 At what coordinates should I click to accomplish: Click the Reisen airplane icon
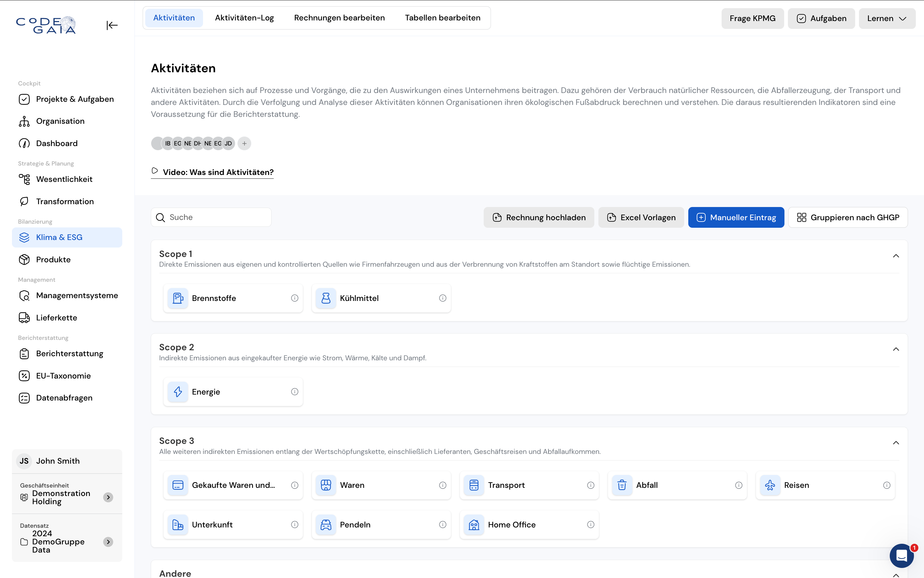770,485
